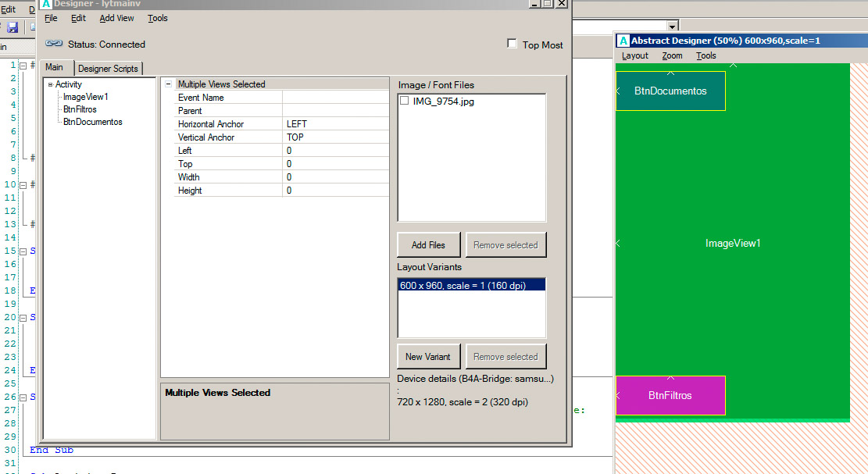
Task: Click the Event Name value field
Action: 335,98
